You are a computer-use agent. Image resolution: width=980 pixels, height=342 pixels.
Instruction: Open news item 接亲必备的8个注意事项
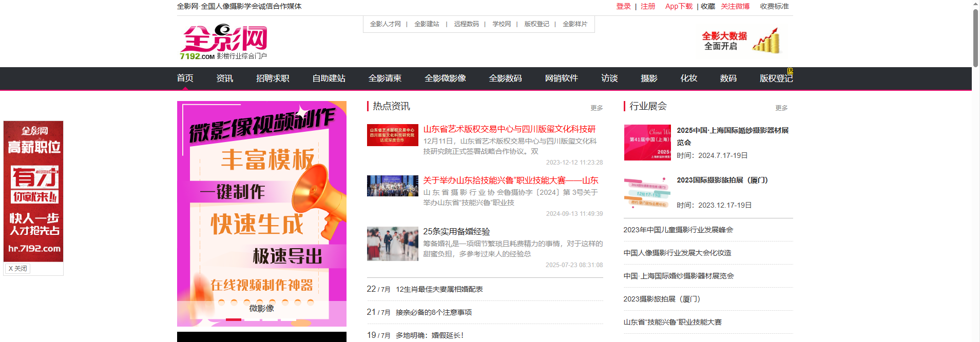coord(434,312)
